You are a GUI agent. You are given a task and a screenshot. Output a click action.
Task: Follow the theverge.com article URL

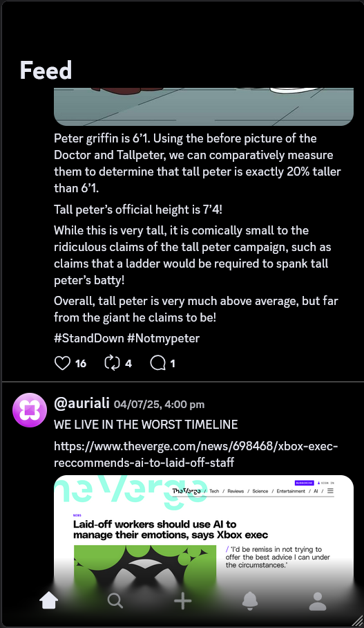[196, 454]
